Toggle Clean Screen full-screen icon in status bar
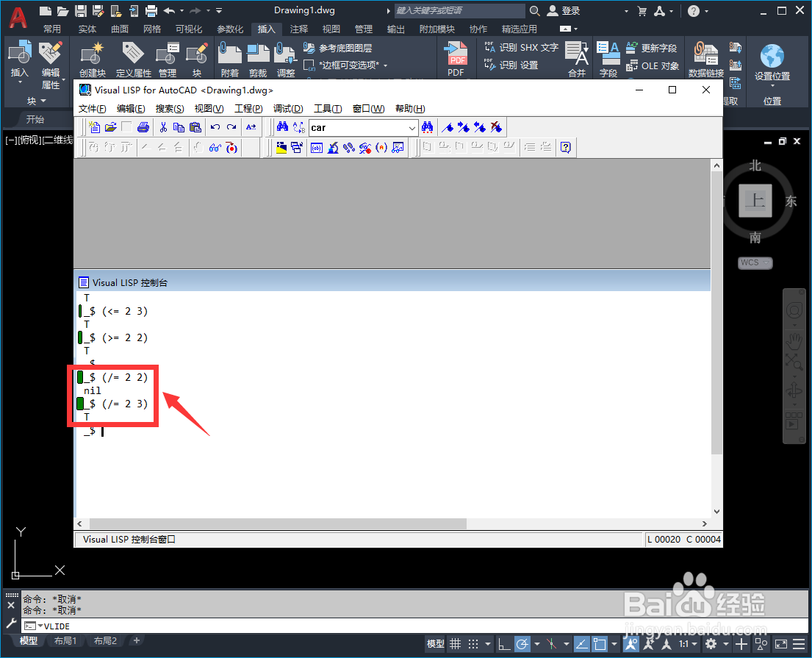The width and height of the screenshot is (812, 658). [x=780, y=644]
